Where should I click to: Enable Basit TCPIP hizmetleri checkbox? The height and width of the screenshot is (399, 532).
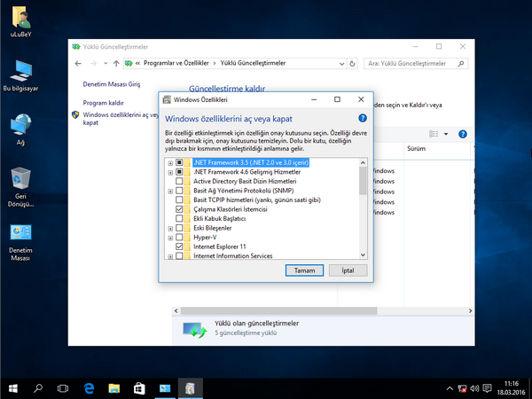click(179, 199)
